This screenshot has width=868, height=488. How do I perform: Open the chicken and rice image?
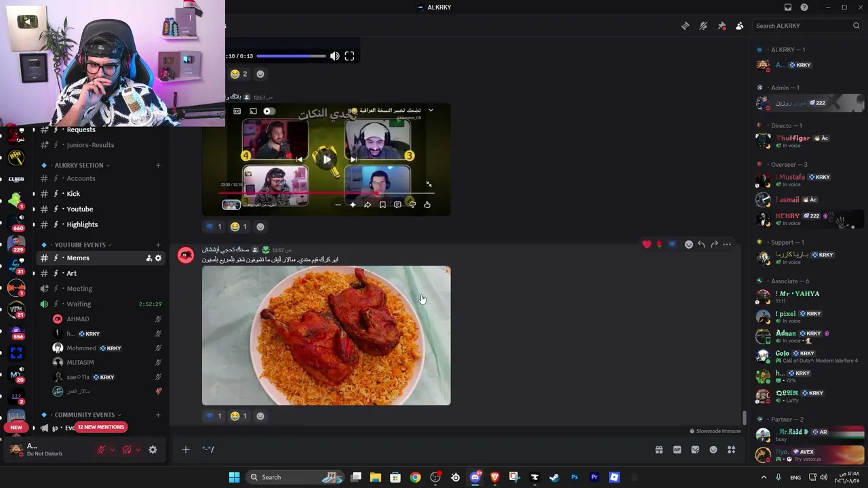click(326, 335)
